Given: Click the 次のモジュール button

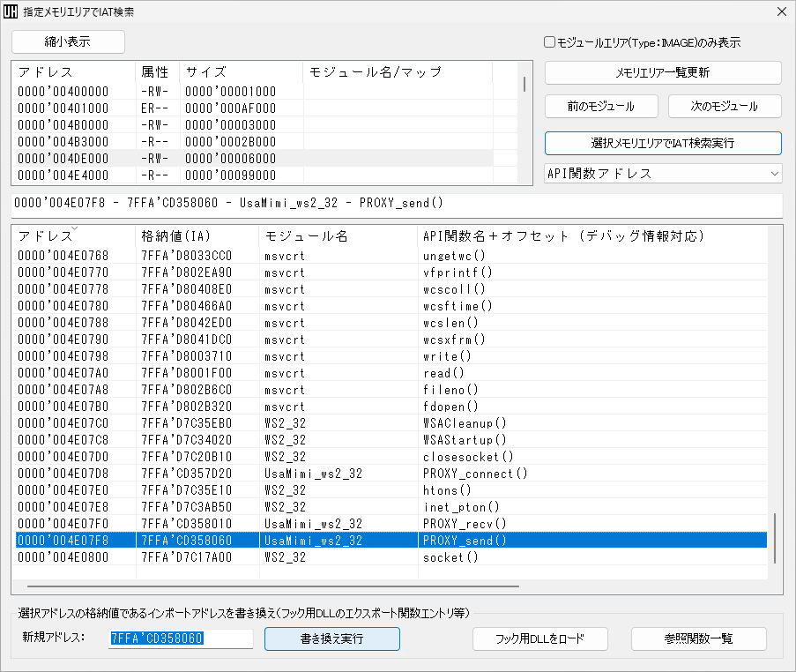Looking at the screenshot, I should click(x=725, y=105).
